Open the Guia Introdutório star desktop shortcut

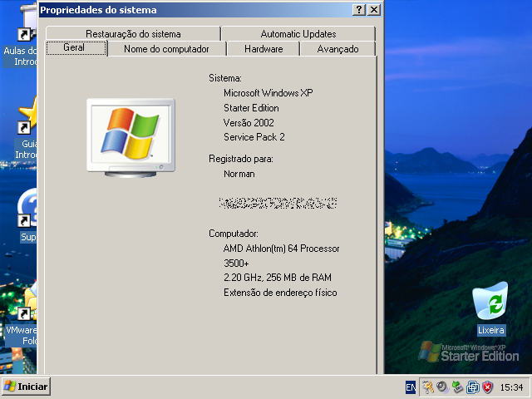[x=28, y=118]
